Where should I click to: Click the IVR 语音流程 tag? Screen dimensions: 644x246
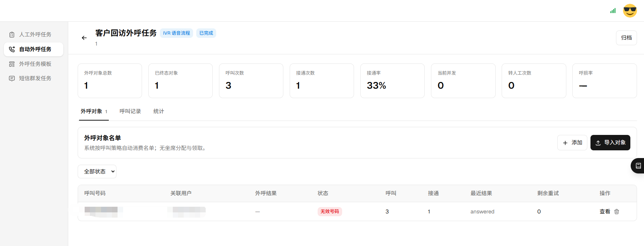click(x=176, y=33)
